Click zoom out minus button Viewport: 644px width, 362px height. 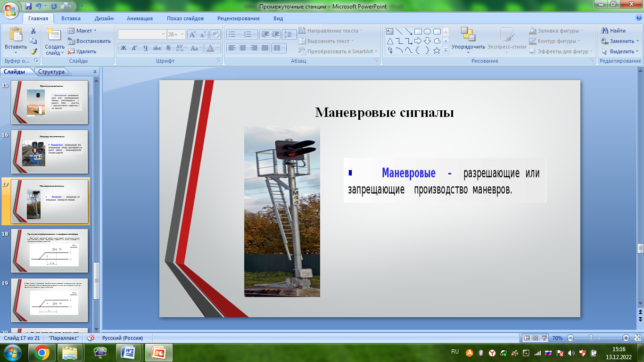coord(570,338)
